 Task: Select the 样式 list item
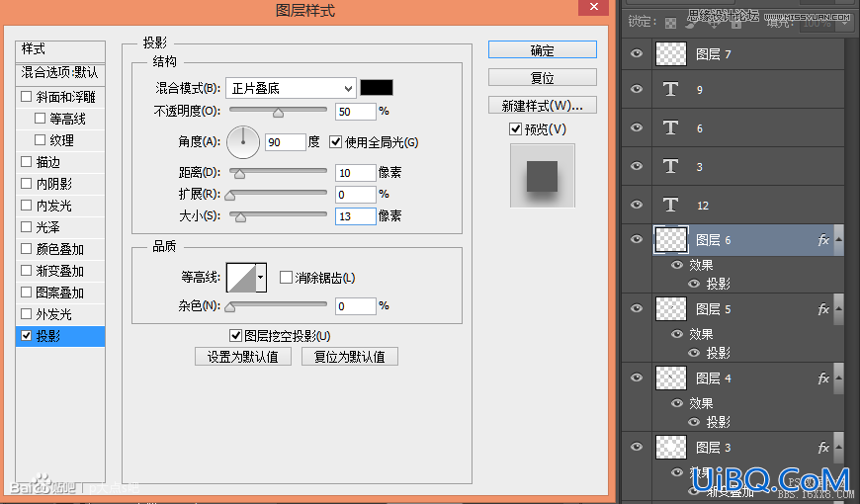pos(60,50)
